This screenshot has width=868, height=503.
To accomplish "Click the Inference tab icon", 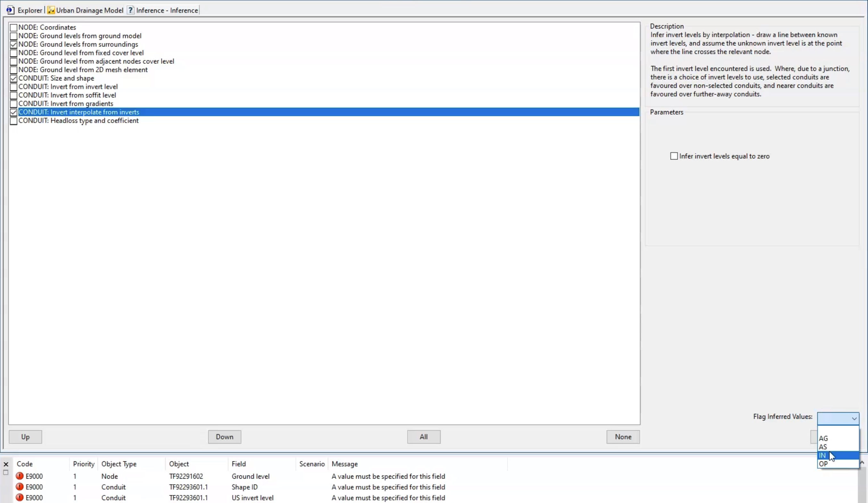I will 130,10.
